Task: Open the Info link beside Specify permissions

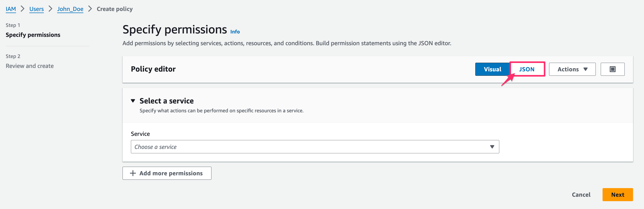Action: point(234,31)
